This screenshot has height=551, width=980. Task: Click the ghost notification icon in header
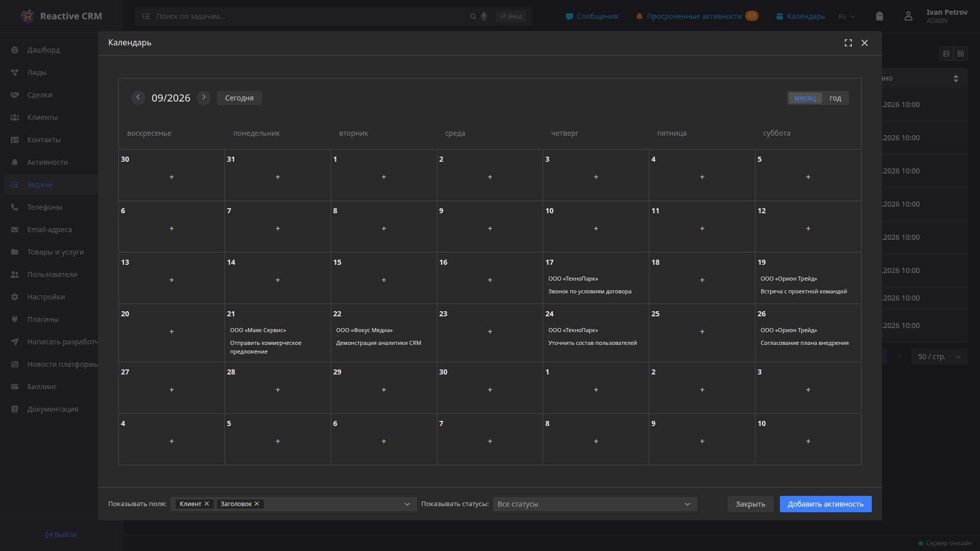tap(879, 16)
